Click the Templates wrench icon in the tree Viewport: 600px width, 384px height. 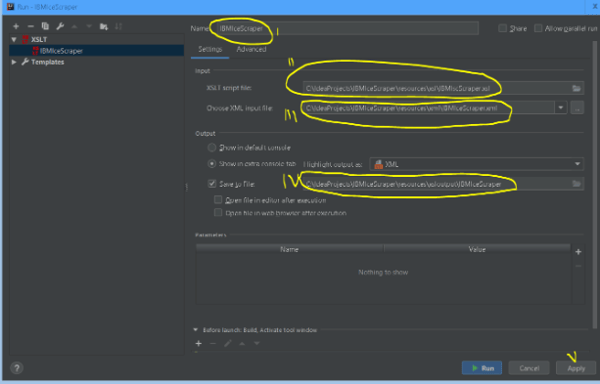tap(25, 62)
